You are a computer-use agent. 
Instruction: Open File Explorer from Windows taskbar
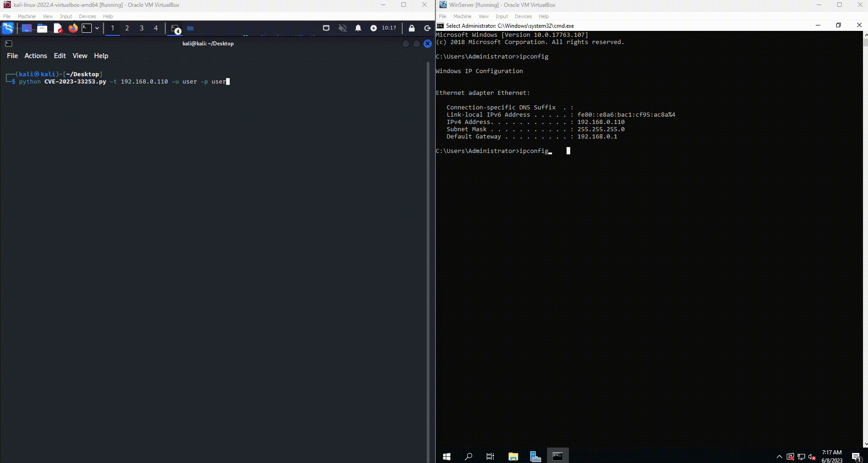pyautogui.click(x=513, y=456)
